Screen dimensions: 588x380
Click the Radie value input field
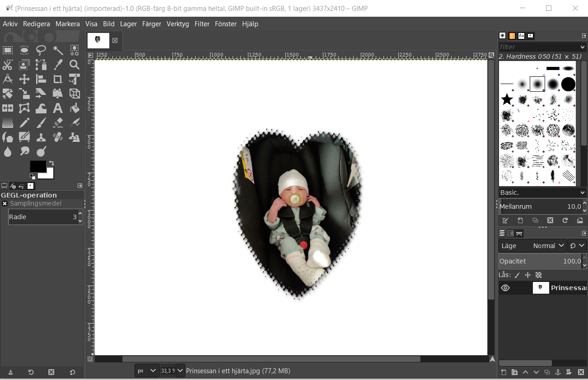click(43, 217)
